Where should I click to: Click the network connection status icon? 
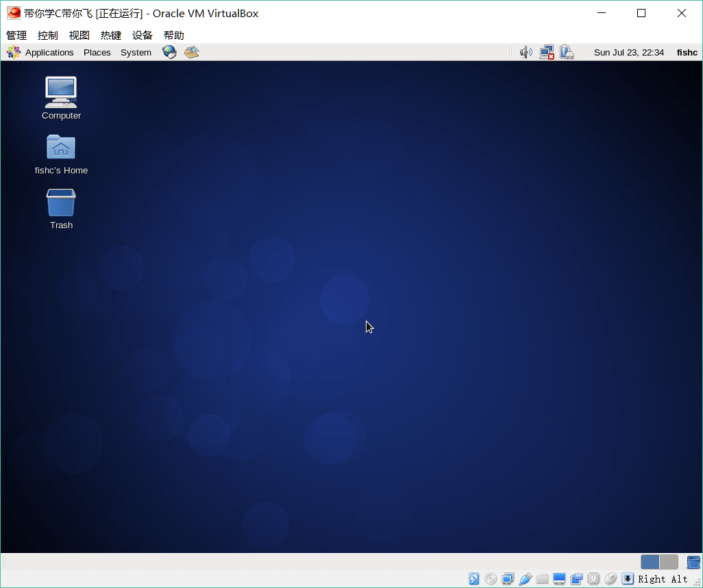point(546,52)
